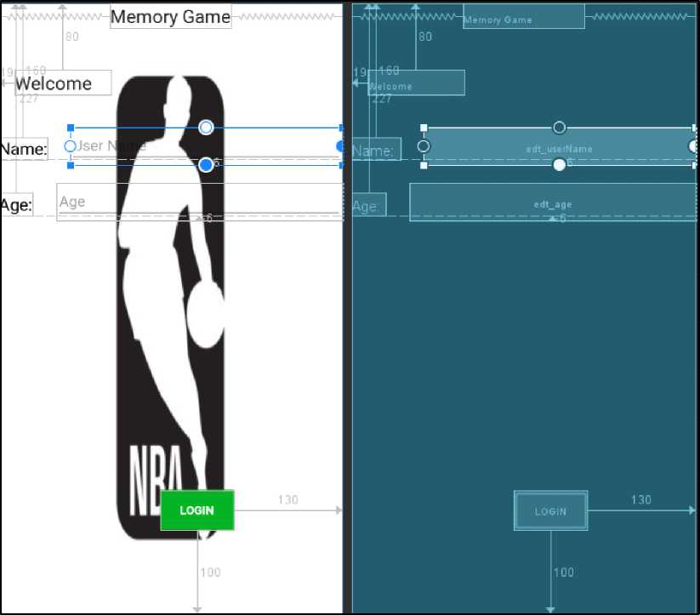The image size is (700, 615).
Task: Select the edt_age field in blueprint view
Action: [553, 202]
